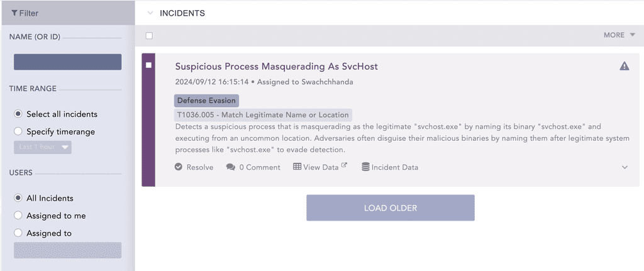Choose the Assigned to me radio option
644x271 pixels.
(x=18, y=215)
